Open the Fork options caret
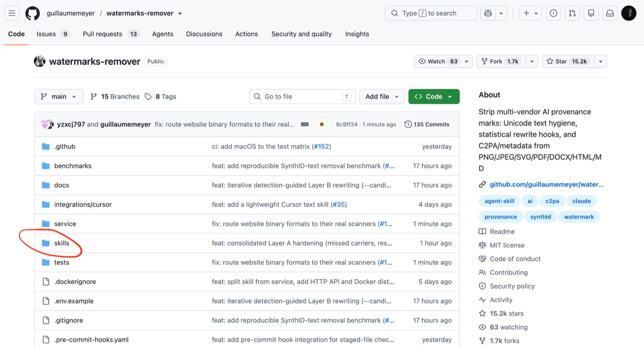This screenshot has height=348, width=644. pyautogui.click(x=532, y=61)
